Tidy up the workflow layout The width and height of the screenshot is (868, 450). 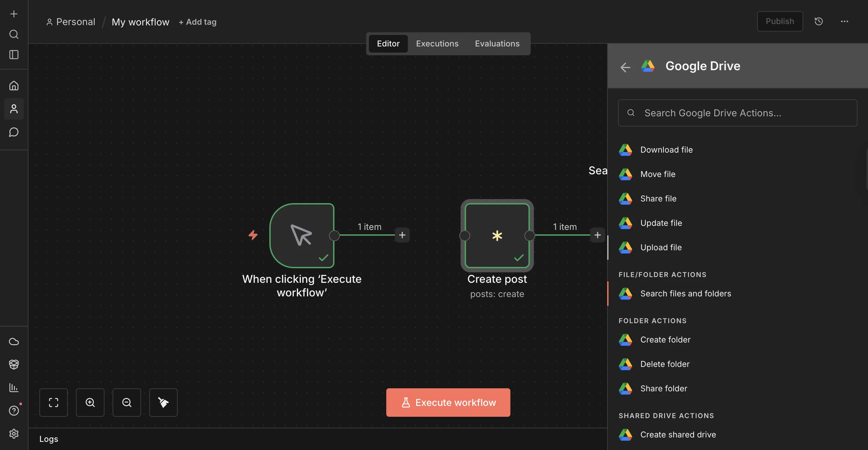[x=163, y=403]
